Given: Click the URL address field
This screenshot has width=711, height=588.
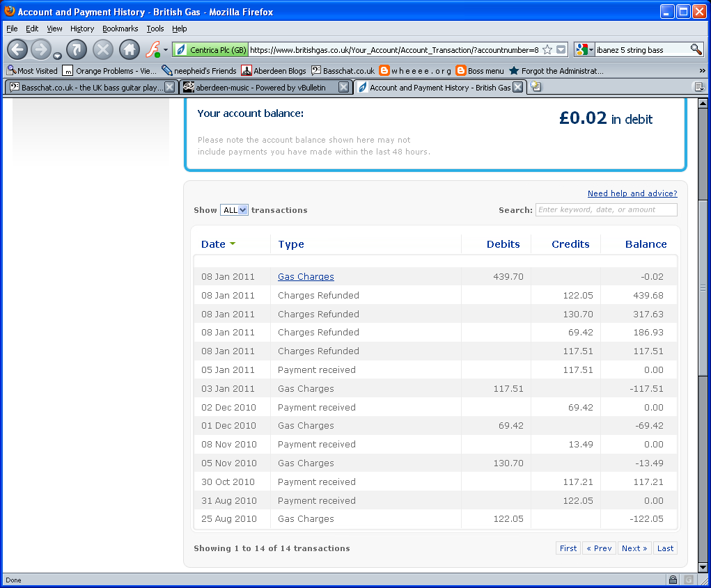Looking at the screenshot, I should [394, 50].
